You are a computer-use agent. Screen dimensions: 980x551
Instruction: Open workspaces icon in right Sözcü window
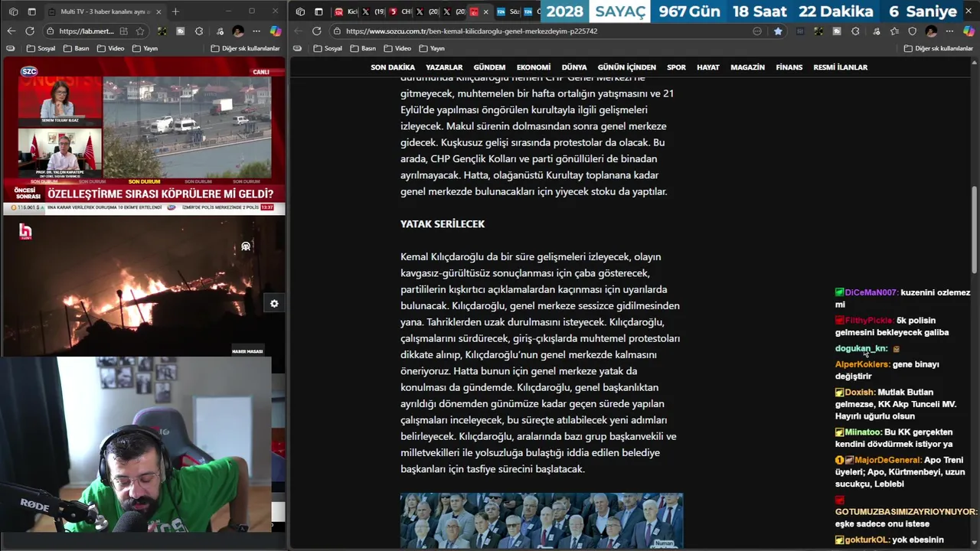300,11
